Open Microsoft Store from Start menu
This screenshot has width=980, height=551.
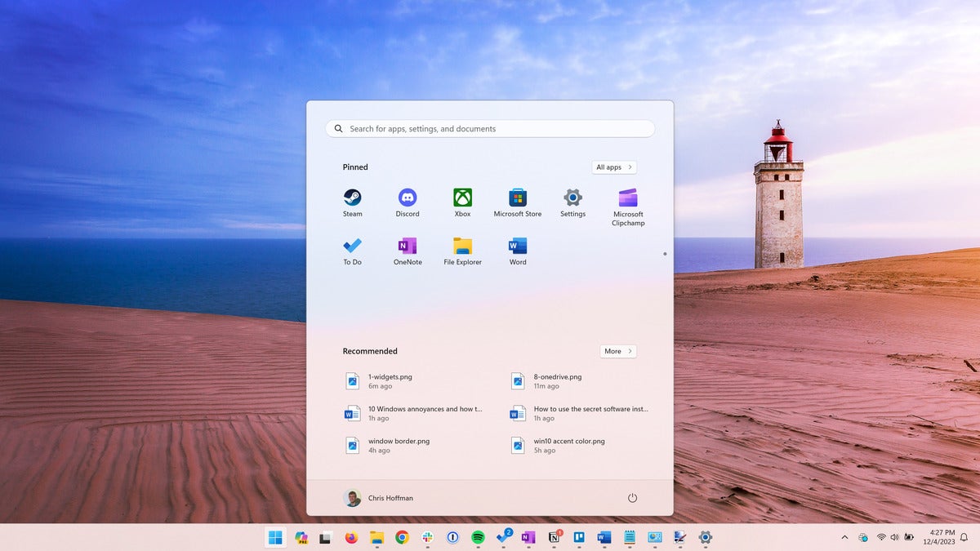(518, 202)
